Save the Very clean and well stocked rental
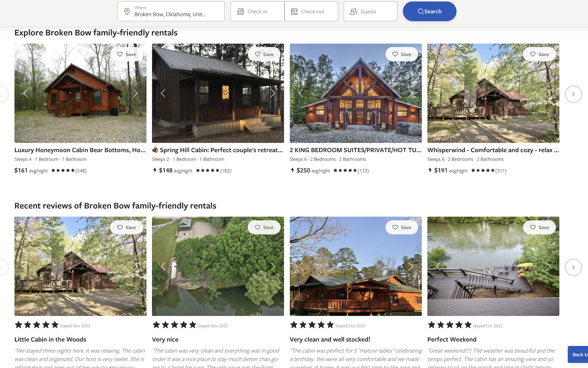588x368 pixels. pos(401,227)
